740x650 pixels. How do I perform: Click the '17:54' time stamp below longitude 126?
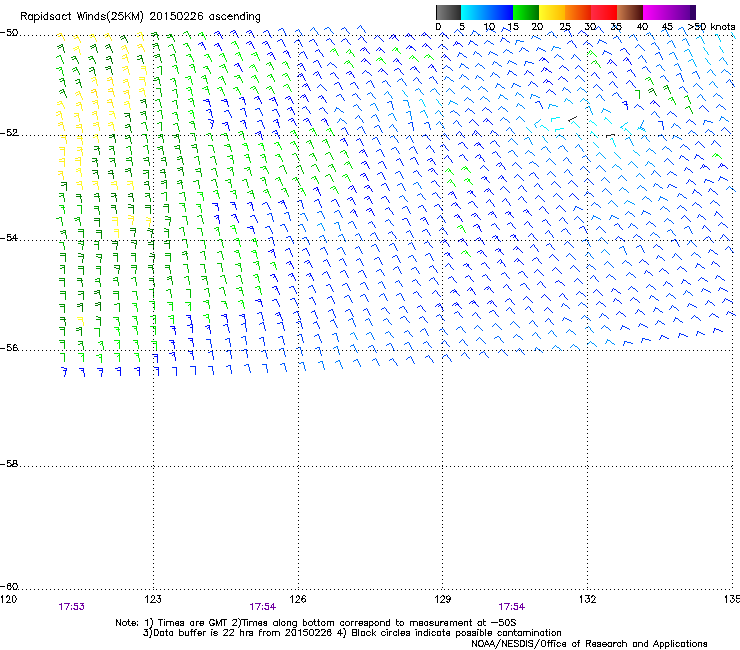coord(262,607)
